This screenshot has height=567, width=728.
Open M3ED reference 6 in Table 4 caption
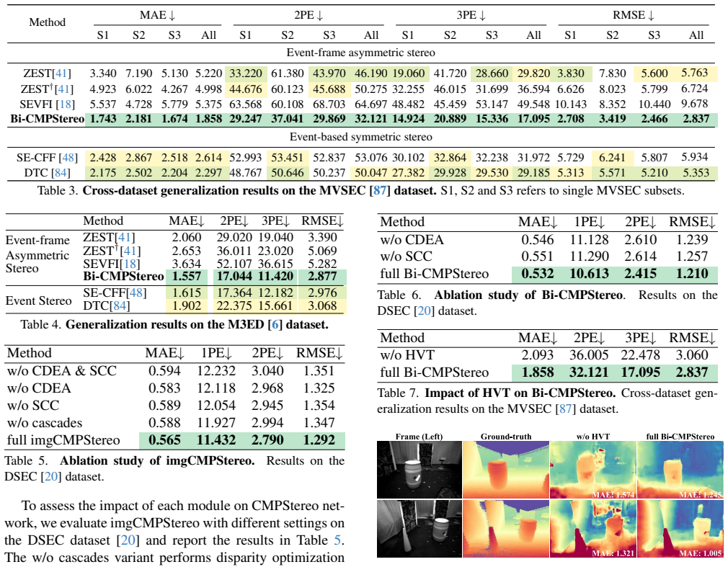pyautogui.click(x=275, y=324)
